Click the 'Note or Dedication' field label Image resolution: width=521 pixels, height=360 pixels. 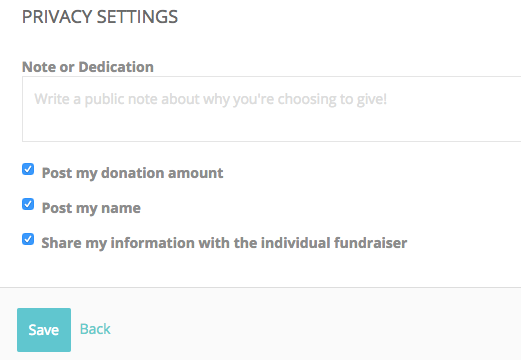(88, 67)
